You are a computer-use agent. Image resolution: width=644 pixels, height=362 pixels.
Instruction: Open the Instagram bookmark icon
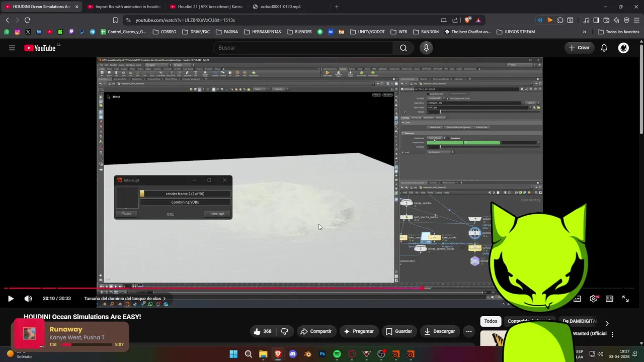pos(17,32)
